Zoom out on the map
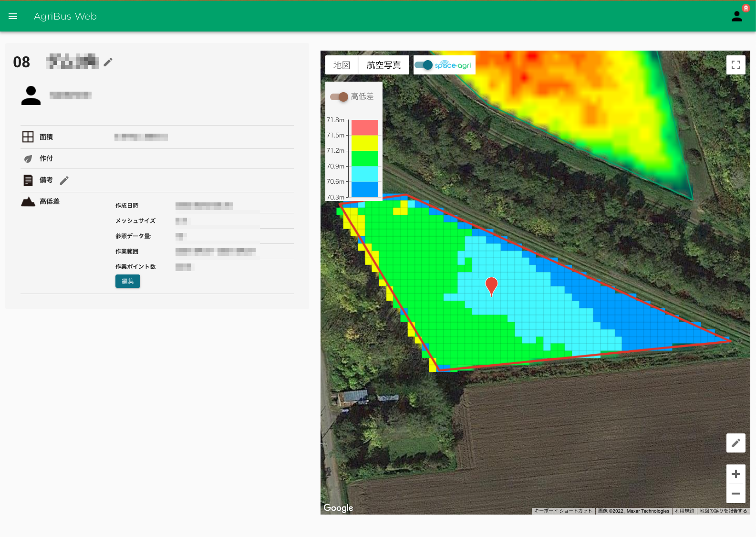Image resolution: width=756 pixels, height=537 pixels. [x=736, y=494]
